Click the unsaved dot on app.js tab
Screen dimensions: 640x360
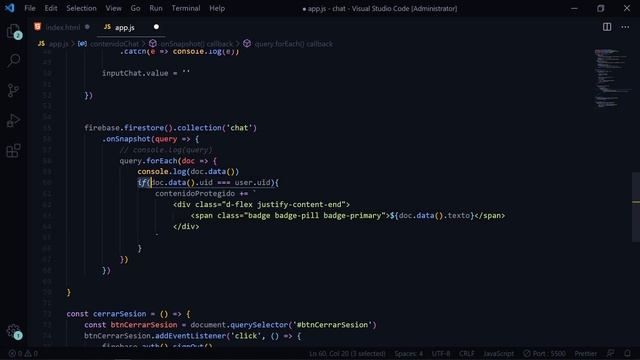coord(156,27)
